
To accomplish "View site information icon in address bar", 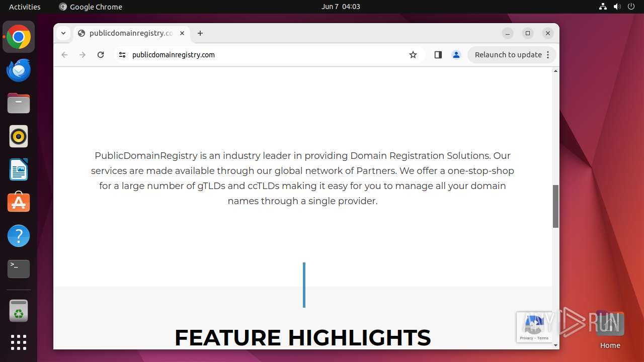I will pyautogui.click(x=122, y=55).
